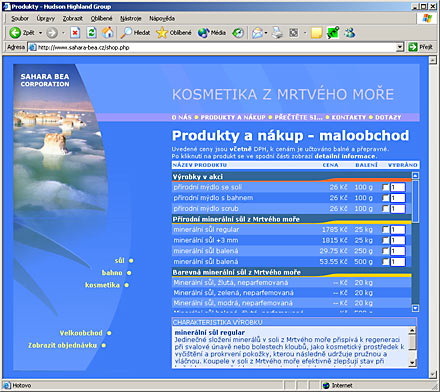Open Hledat search magnifier
The image size is (440, 392).
click(135, 33)
